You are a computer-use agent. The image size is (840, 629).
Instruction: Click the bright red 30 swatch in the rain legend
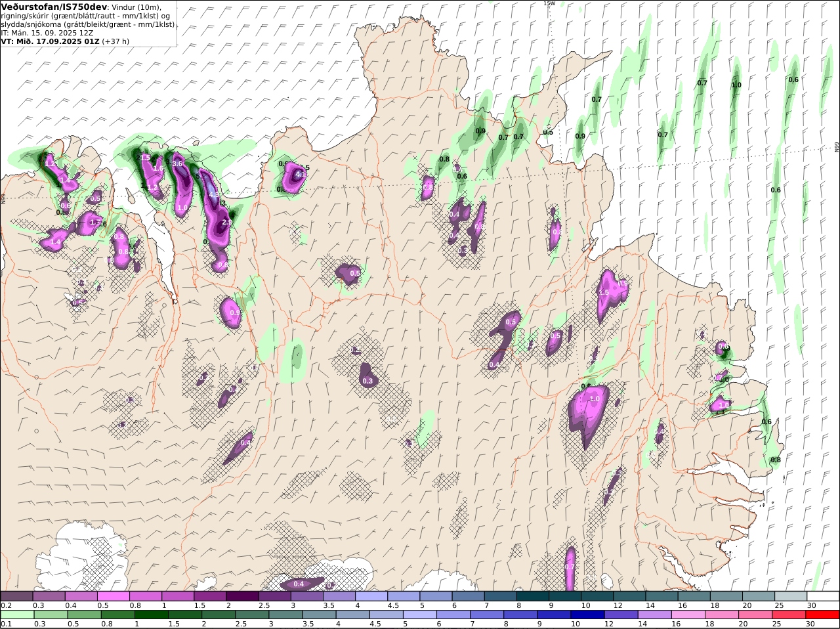click(823, 615)
